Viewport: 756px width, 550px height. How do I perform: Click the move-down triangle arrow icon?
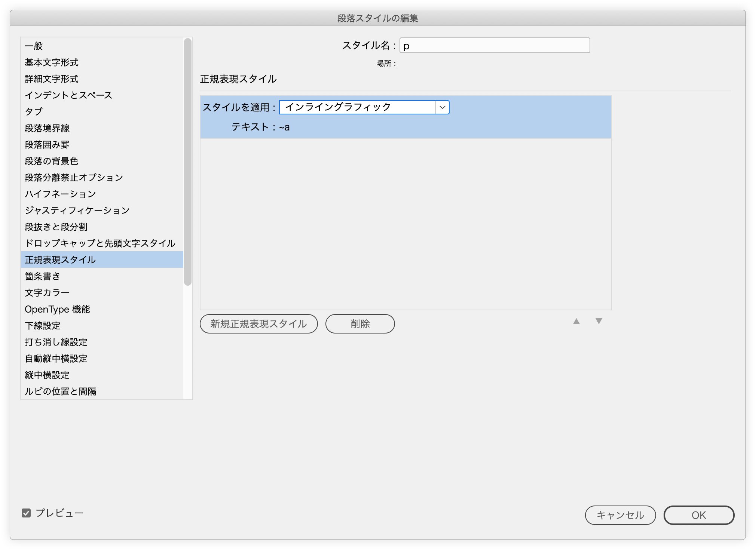pos(599,322)
